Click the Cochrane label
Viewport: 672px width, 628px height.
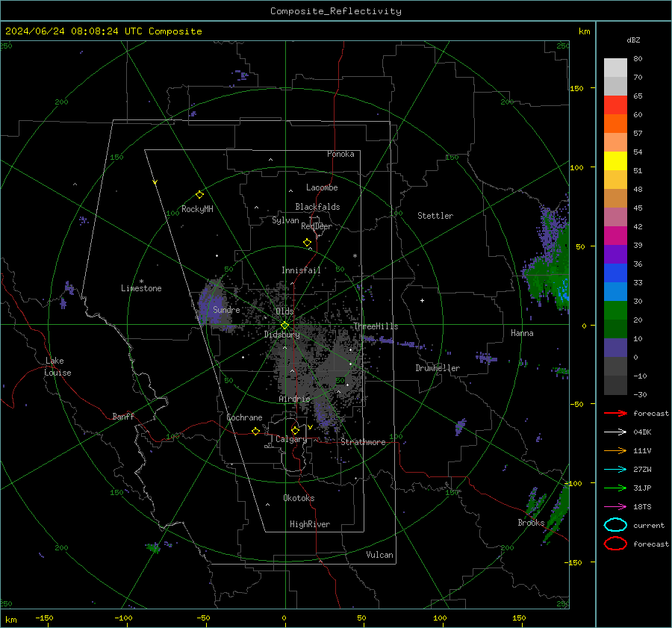point(244,417)
